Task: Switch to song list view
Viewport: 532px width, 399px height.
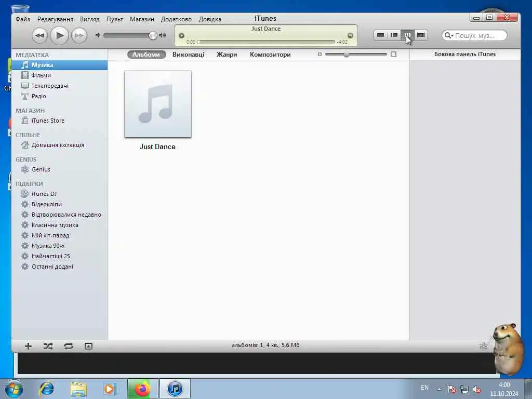Action: click(380, 35)
